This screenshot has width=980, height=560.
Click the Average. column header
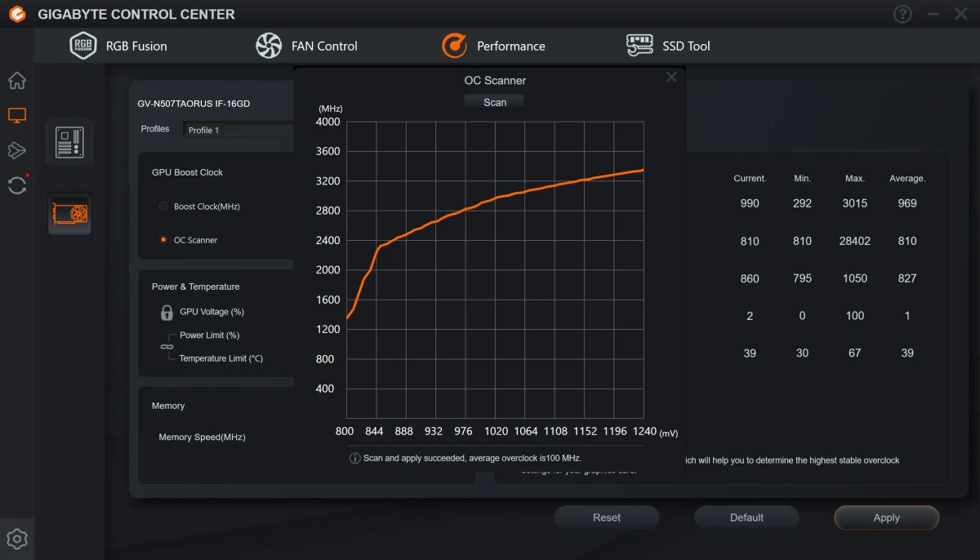(907, 178)
